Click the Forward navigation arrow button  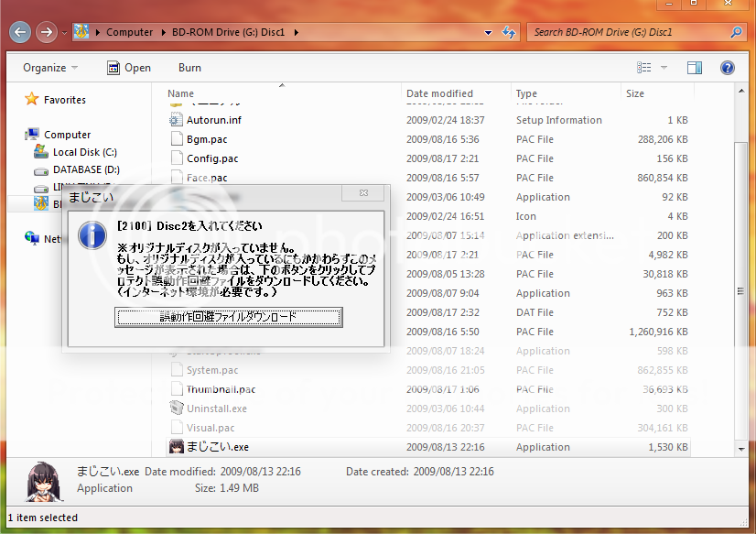point(47,33)
